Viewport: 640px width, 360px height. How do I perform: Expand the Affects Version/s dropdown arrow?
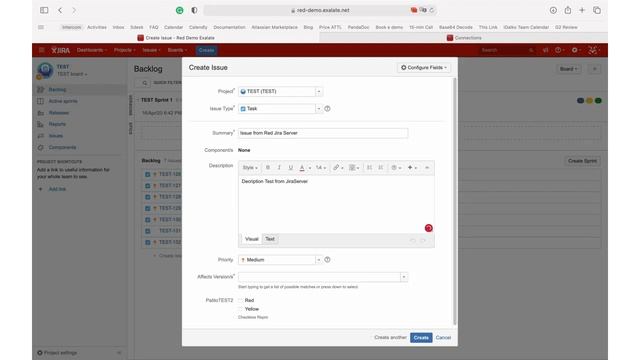(x=404, y=277)
